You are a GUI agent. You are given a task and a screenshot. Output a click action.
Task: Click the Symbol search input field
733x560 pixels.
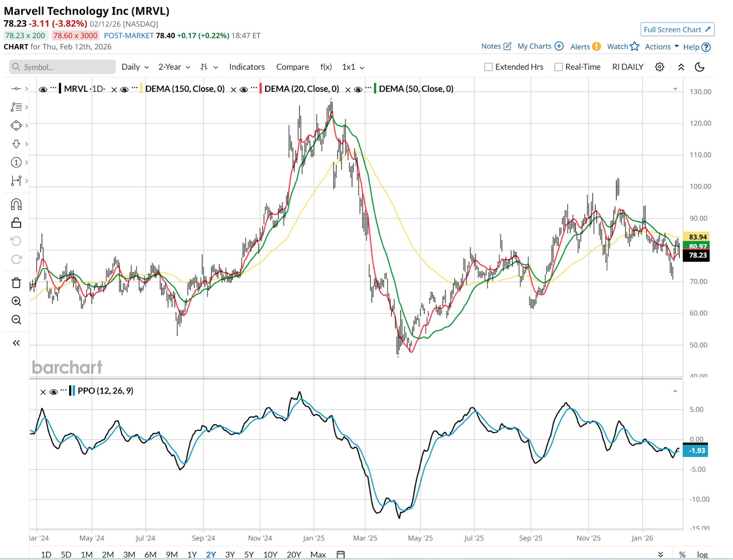point(62,67)
